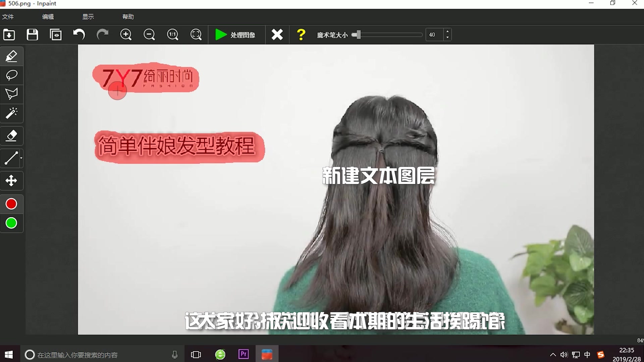Switch to the red mask color
The image size is (644, 362).
[11, 204]
